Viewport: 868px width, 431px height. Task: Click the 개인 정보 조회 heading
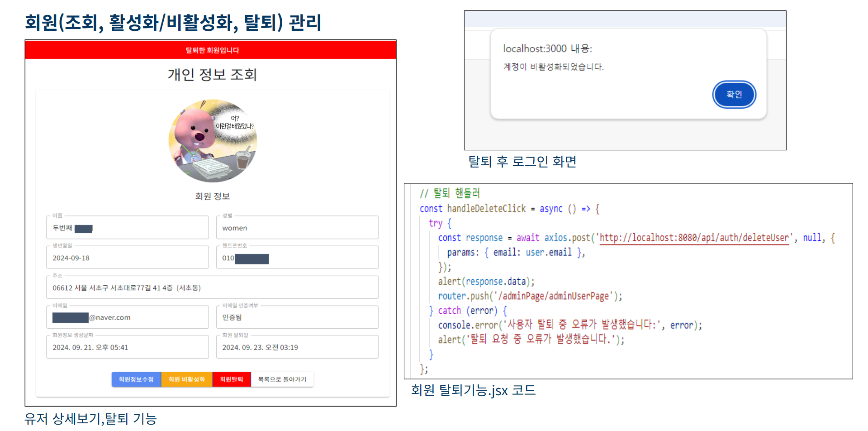pyautogui.click(x=212, y=75)
